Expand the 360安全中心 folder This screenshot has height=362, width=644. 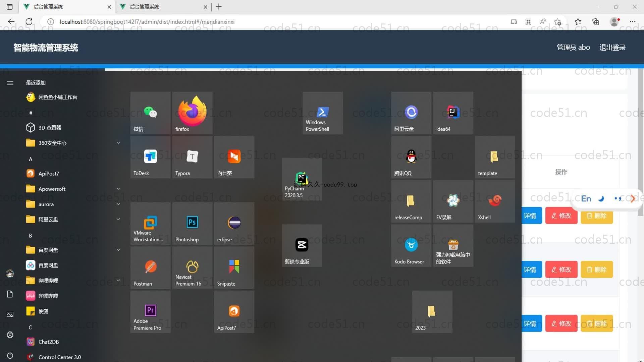pyautogui.click(x=73, y=143)
